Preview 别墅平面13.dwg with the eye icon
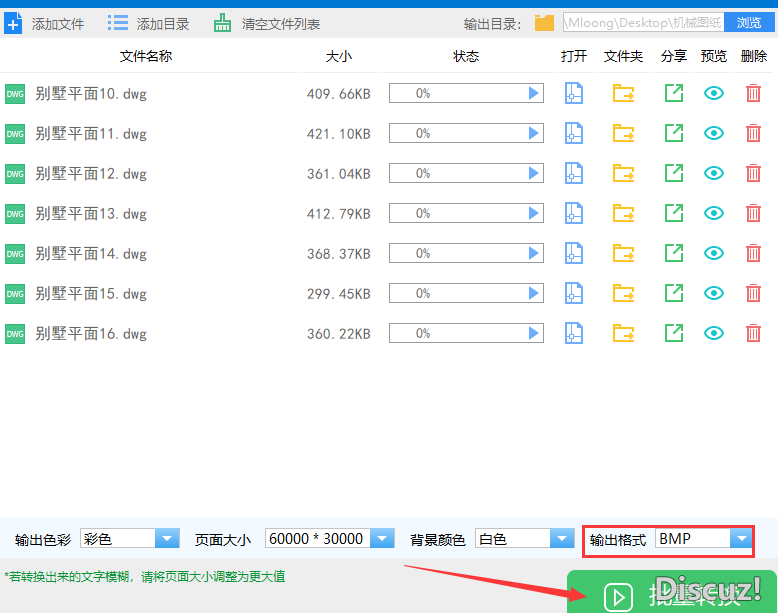Image resolution: width=778 pixels, height=613 pixels. pos(713,213)
